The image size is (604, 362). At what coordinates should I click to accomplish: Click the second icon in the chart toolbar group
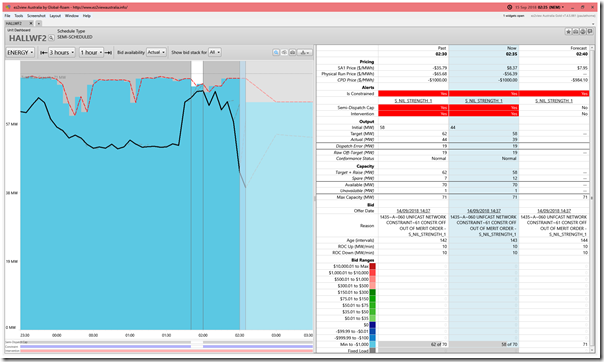point(284,52)
